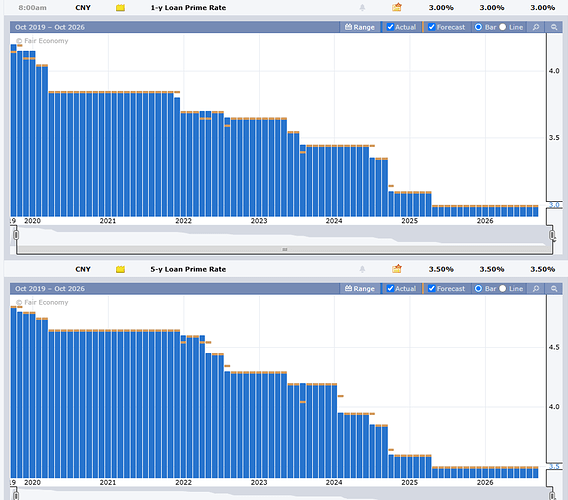
Task: Click left range handle of 1-y chart navigator
Action: point(16,235)
